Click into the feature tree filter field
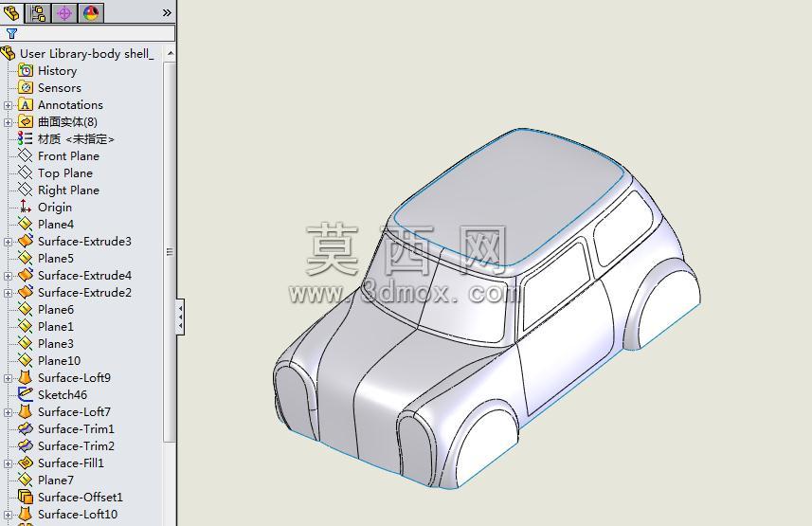Viewport: 812px width, 526px height. coord(87,34)
